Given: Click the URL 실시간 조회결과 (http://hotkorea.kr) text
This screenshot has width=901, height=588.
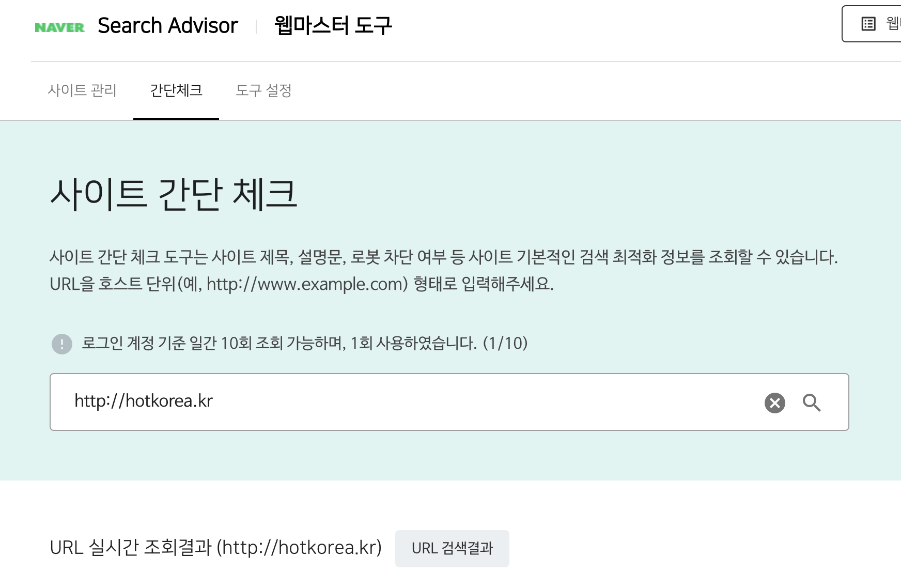Looking at the screenshot, I should pyautogui.click(x=216, y=547).
